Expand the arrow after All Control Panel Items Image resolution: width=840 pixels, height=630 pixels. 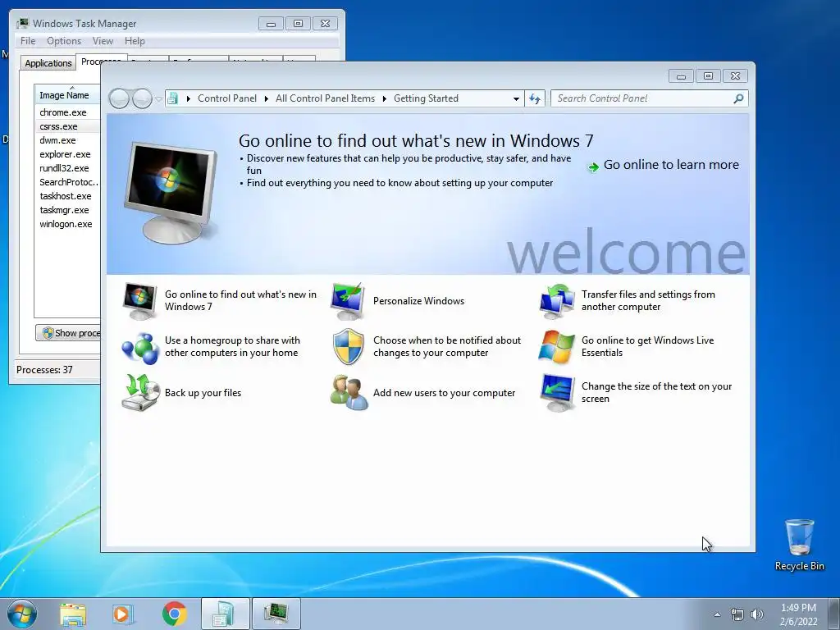(385, 98)
